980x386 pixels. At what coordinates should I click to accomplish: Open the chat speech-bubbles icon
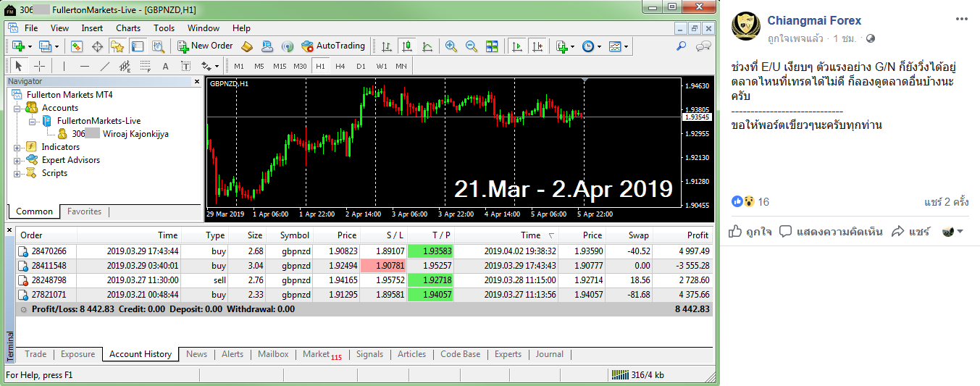point(703,46)
